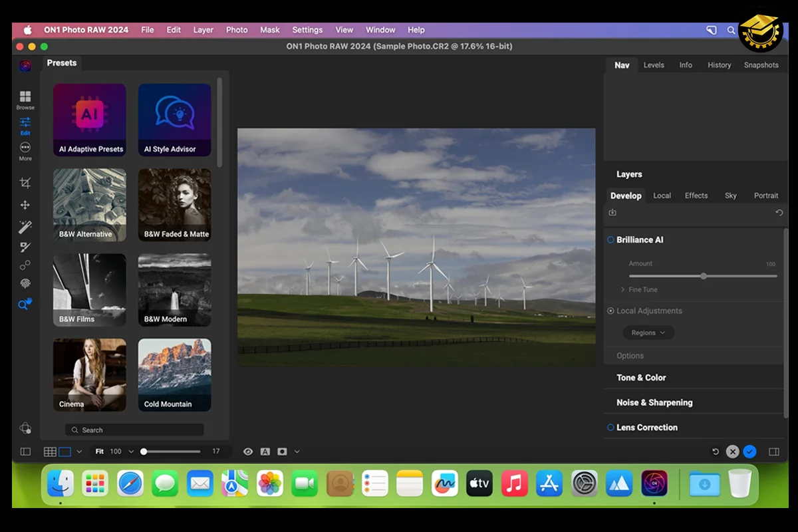Cancel the edits with the X button

[732, 452]
